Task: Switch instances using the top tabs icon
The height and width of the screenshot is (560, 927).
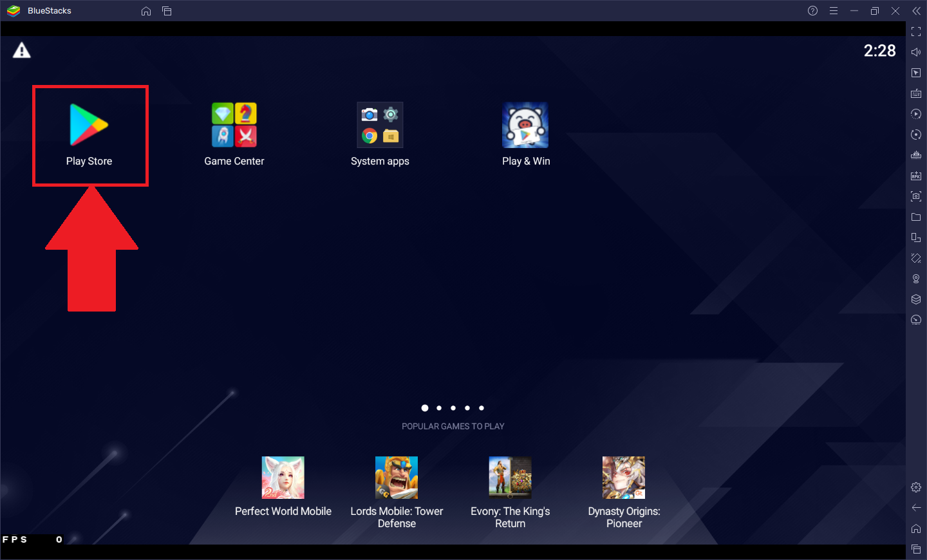Action: pyautogui.click(x=167, y=10)
